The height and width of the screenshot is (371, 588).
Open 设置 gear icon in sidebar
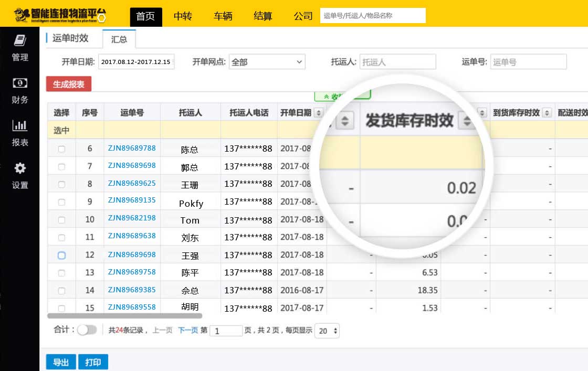(x=20, y=168)
